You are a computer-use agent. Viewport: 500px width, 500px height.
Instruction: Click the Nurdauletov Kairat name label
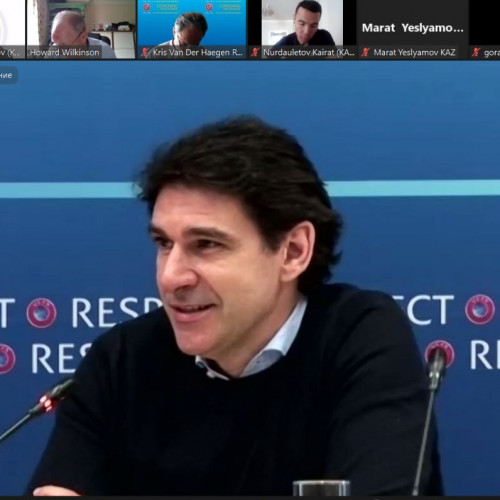[309, 52]
